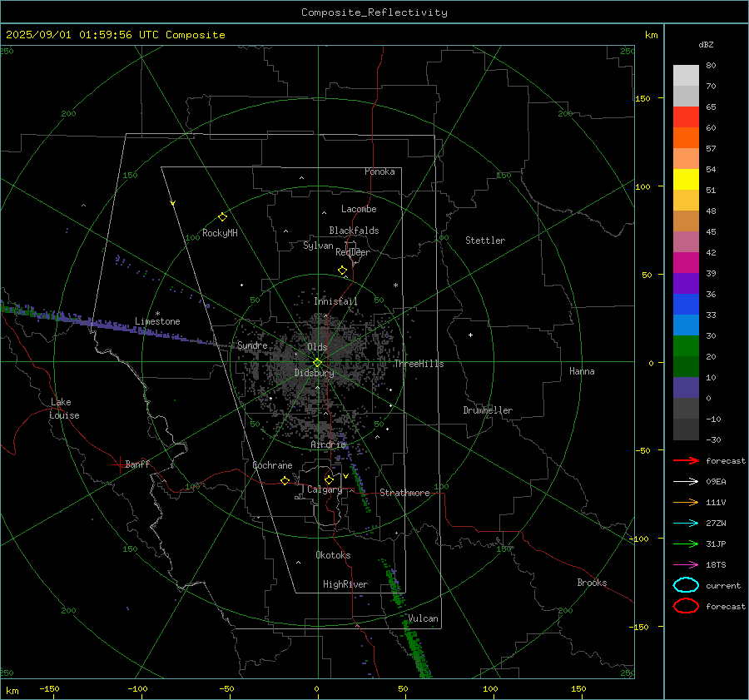Select the cyan 27ZW arrow icon

click(686, 524)
